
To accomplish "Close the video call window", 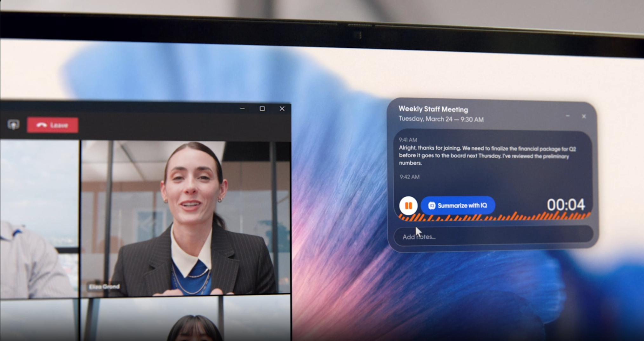I will click(x=282, y=109).
